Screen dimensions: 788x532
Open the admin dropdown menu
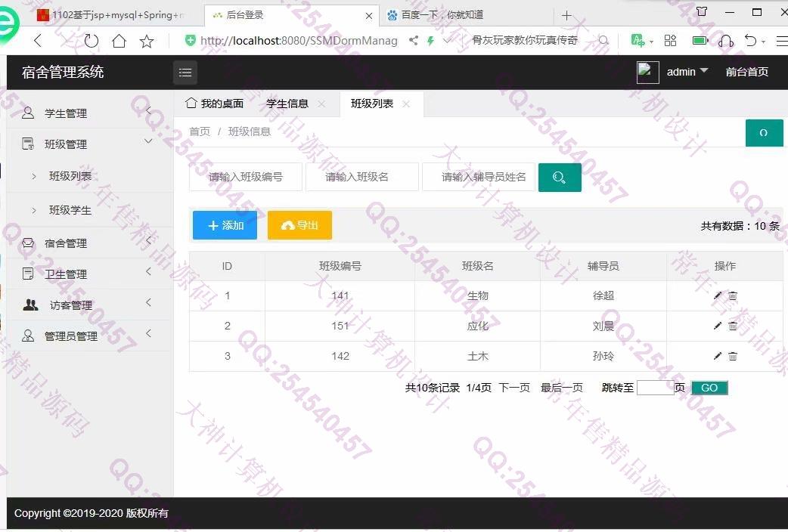pyautogui.click(x=687, y=72)
